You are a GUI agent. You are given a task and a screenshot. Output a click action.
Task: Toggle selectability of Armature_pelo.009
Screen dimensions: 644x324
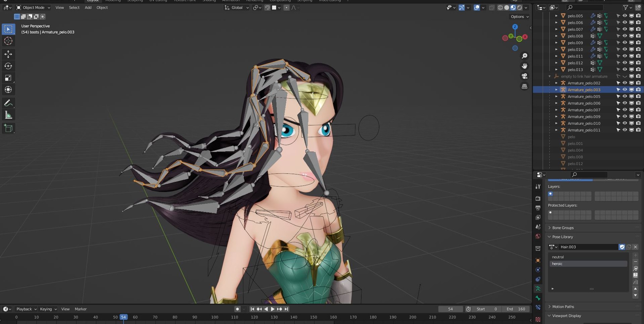click(618, 116)
